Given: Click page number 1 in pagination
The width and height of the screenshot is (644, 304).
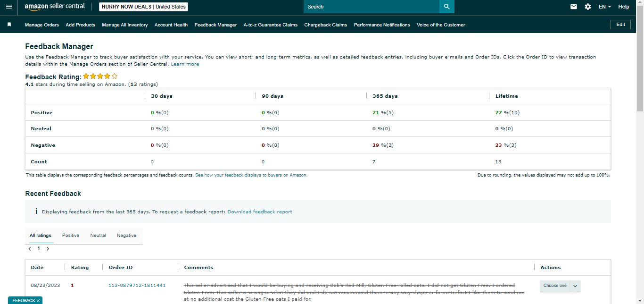Looking at the screenshot, I should (39, 248).
